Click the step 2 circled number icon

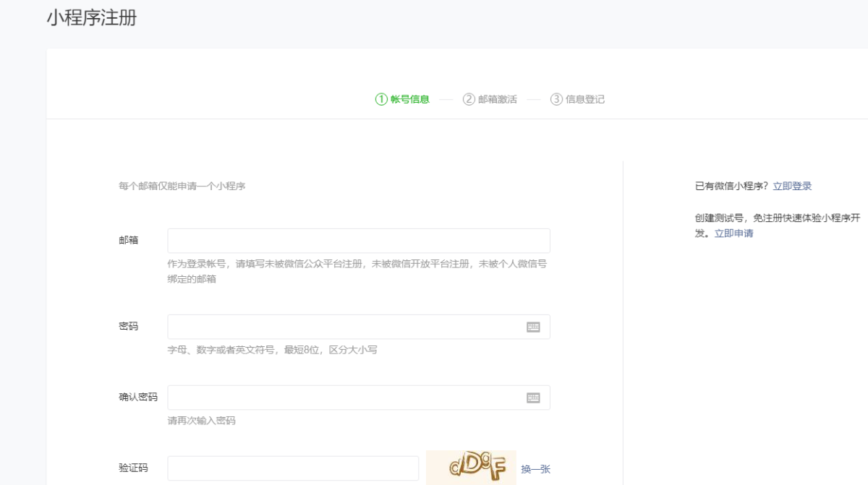469,100
